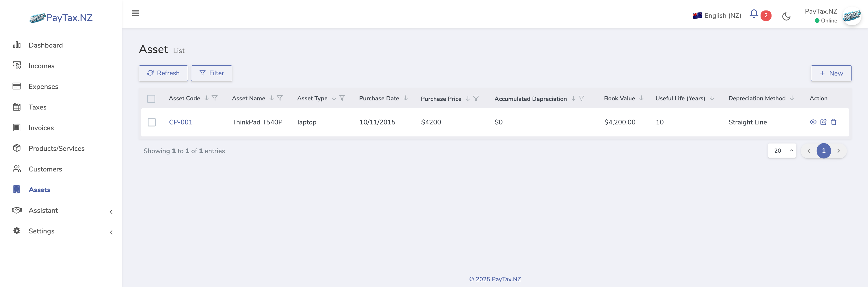Click the hamburger menu icon

pos(135,13)
